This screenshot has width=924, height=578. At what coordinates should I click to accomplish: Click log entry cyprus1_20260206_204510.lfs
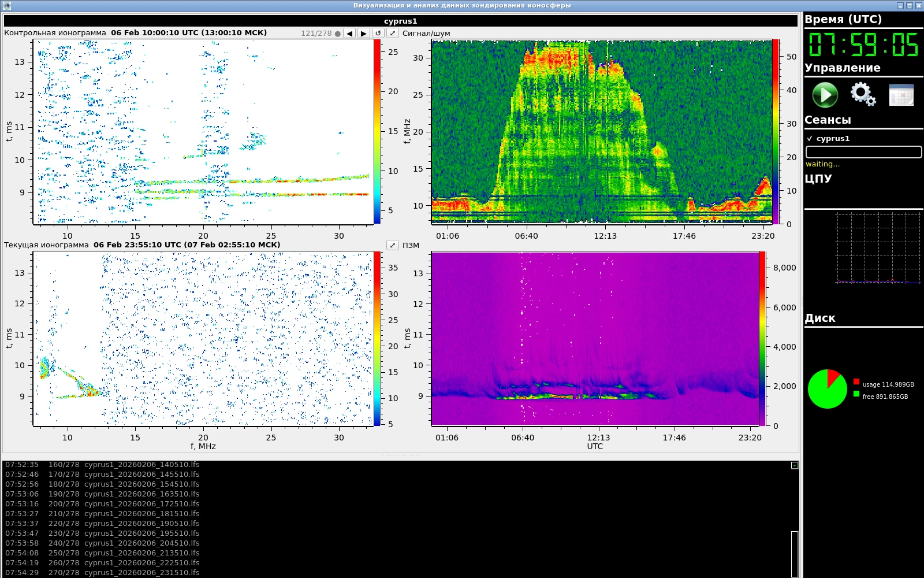pyautogui.click(x=142, y=543)
